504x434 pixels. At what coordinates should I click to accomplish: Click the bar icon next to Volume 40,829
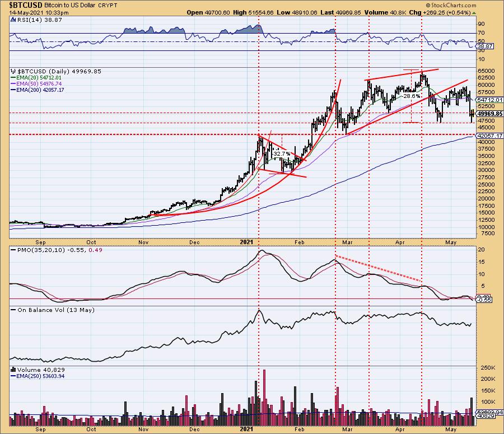[13, 370]
